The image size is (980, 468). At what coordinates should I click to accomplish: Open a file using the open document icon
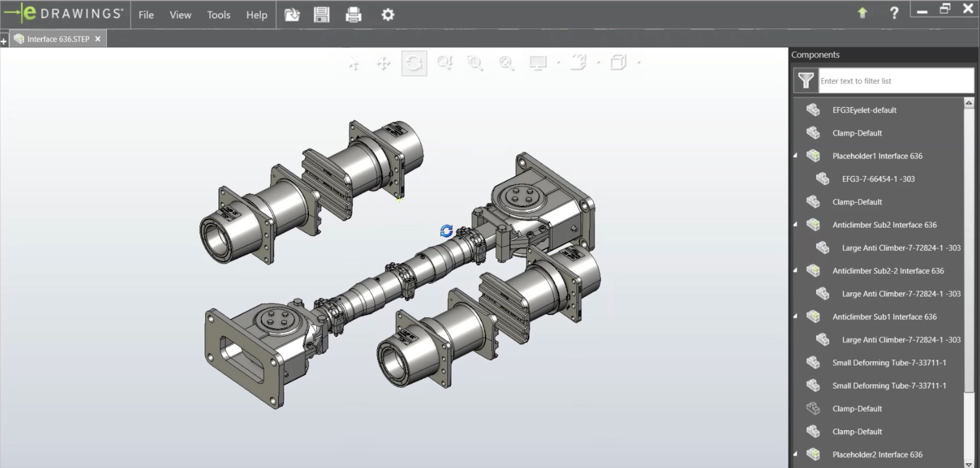[x=292, y=15]
